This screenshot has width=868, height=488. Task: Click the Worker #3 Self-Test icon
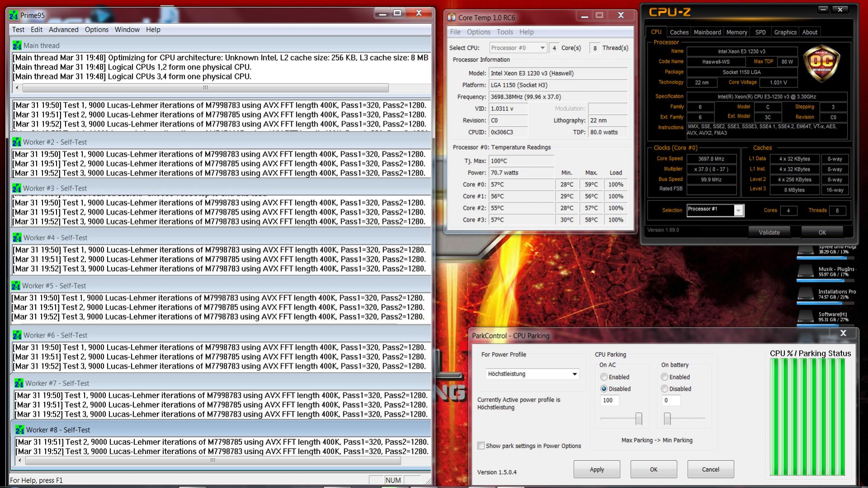[17, 188]
